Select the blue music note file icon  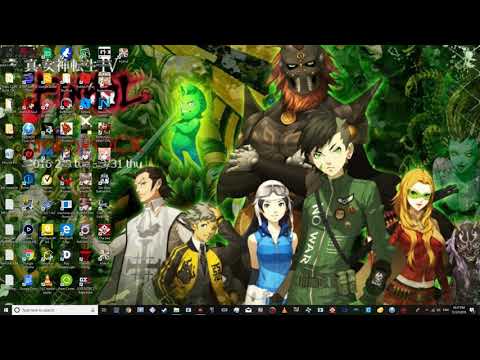point(28,281)
